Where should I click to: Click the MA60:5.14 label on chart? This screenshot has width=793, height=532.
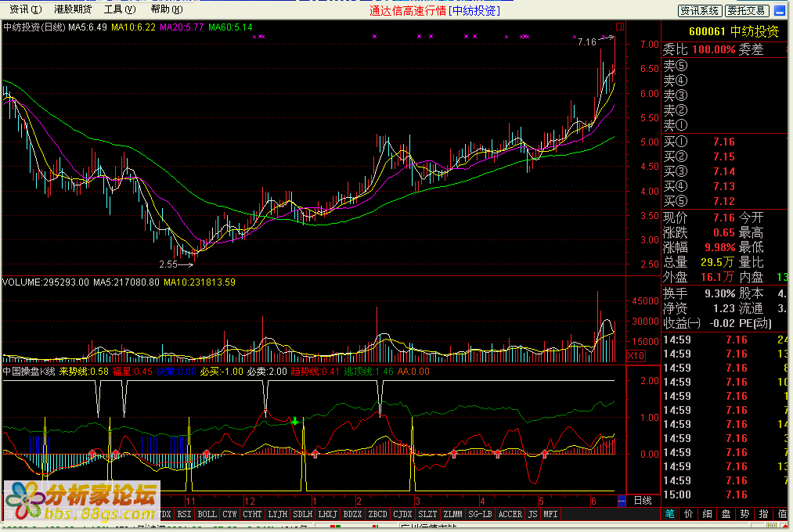pos(230,27)
